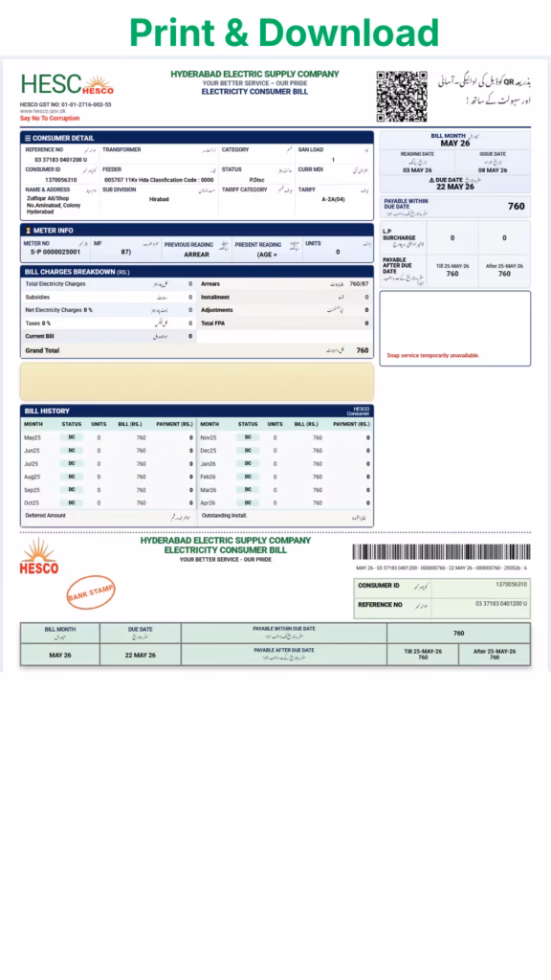Click the ARREAR previous reading value
Image resolution: width=551 pixels, height=980 pixels.
[196, 255]
